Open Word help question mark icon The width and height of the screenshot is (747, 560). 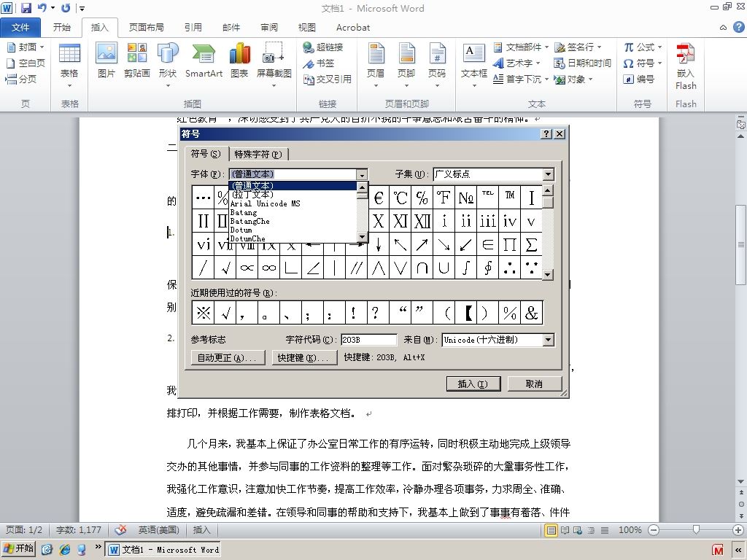(738, 27)
